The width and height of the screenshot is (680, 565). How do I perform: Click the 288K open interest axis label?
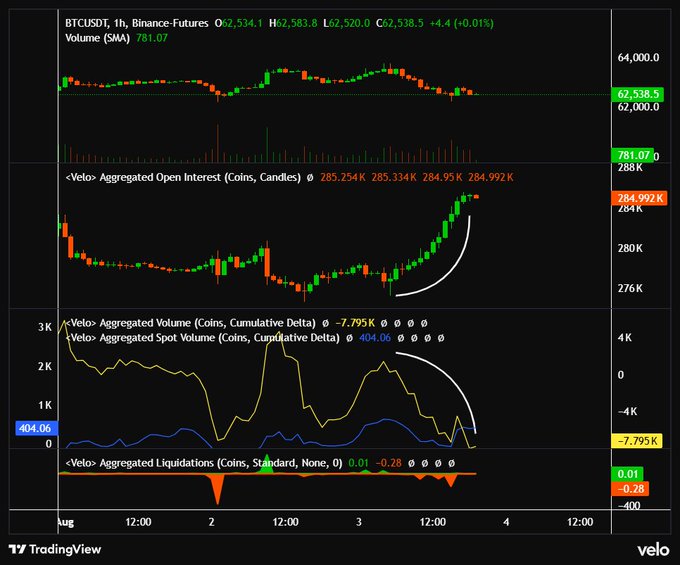tap(630, 167)
